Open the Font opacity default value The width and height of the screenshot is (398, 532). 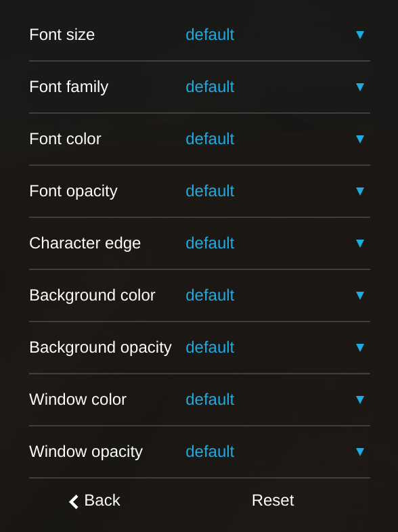pyautogui.click(x=275, y=191)
